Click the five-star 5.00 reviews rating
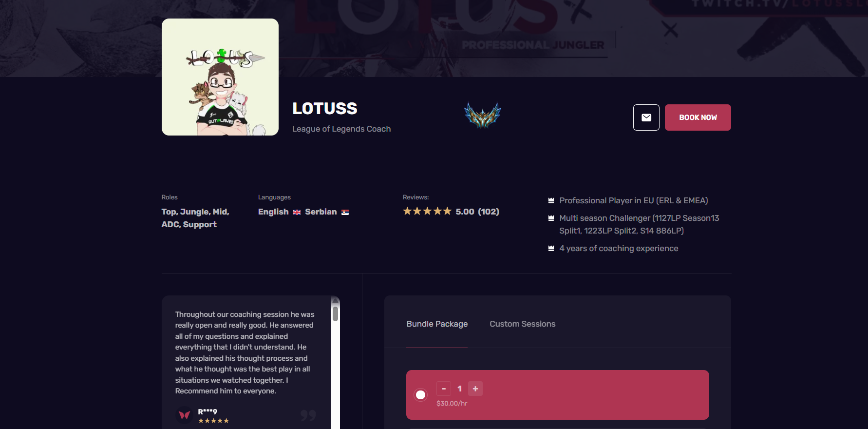This screenshot has height=429, width=868. pos(451,212)
